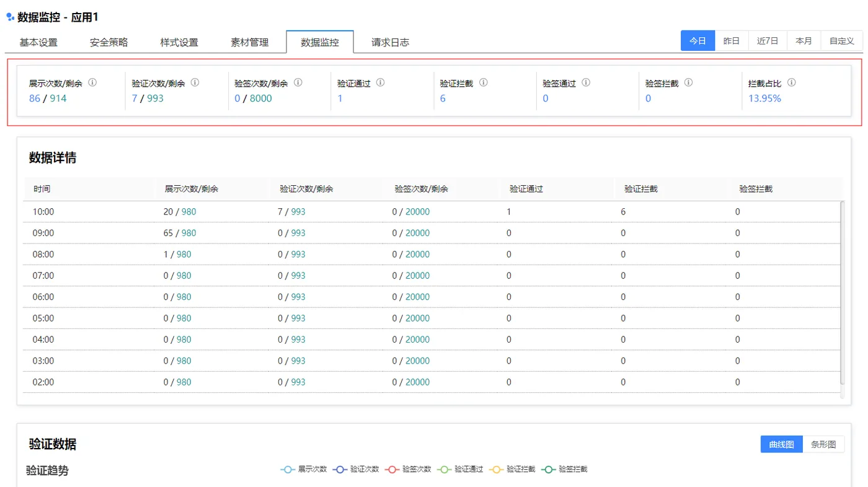Switch chart to 条形图
Screen dimensions: 868x487
coord(823,444)
